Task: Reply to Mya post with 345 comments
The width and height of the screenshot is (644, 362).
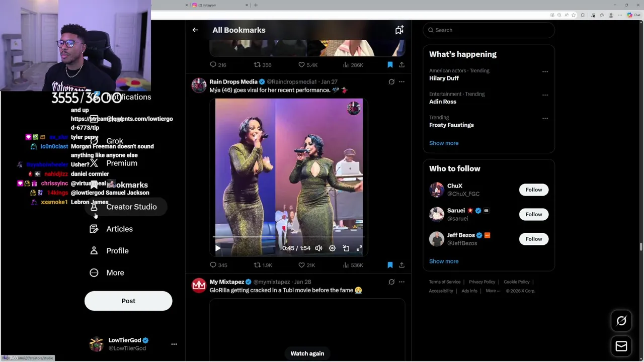Action: [x=218, y=265]
